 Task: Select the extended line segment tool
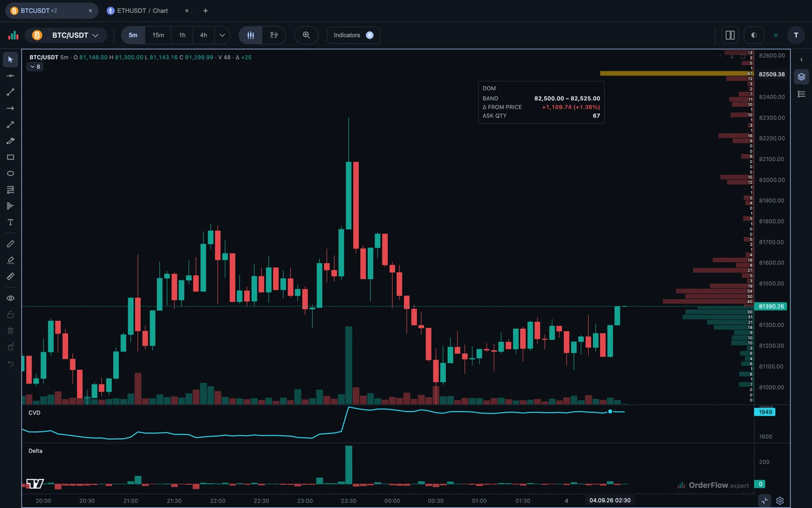click(x=10, y=141)
